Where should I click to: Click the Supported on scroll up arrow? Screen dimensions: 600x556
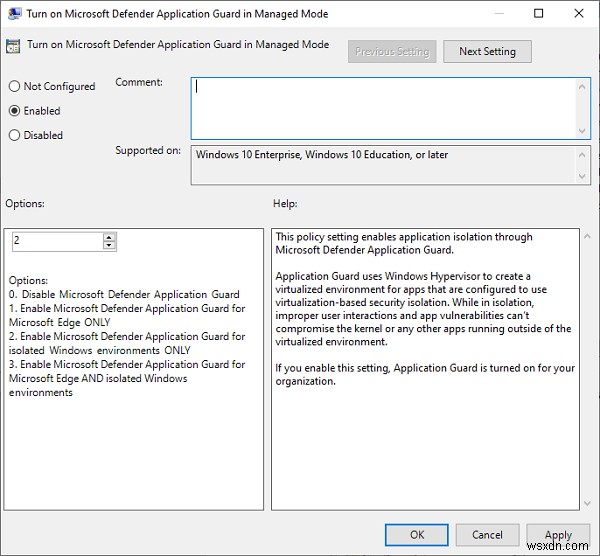point(582,155)
